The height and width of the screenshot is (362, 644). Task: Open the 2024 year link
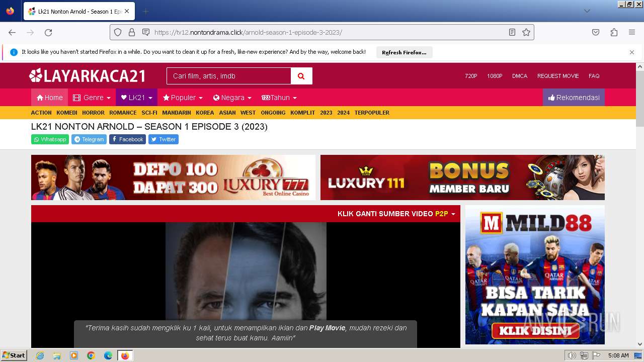[x=343, y=113]
